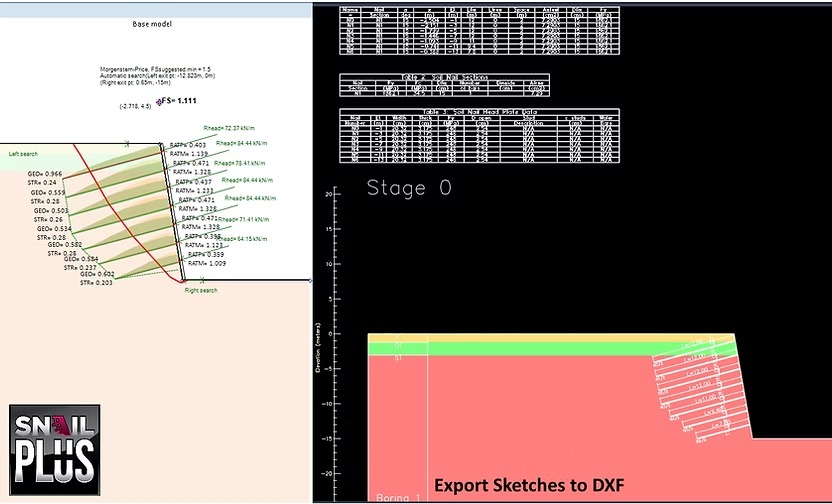Image resolution: width=832 pixels, height=504 pixels.
Task: Click the green X marker above Left search
Action: 127,143
